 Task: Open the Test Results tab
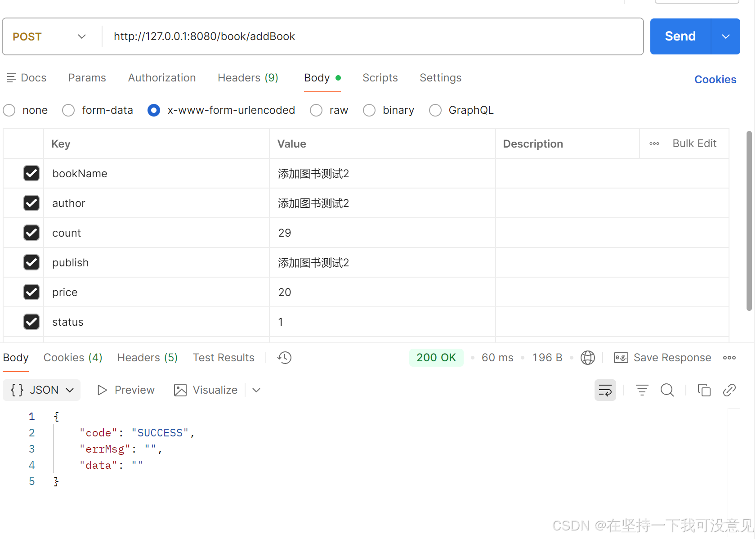(224, 358)
